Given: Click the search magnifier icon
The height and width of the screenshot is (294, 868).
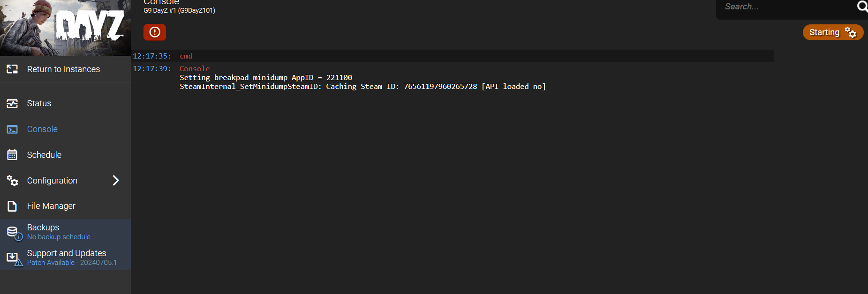Looking at the screenshot, I should [862, 6].
